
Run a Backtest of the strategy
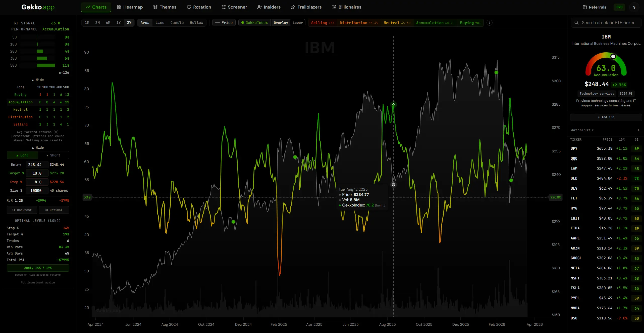[22, 210]
